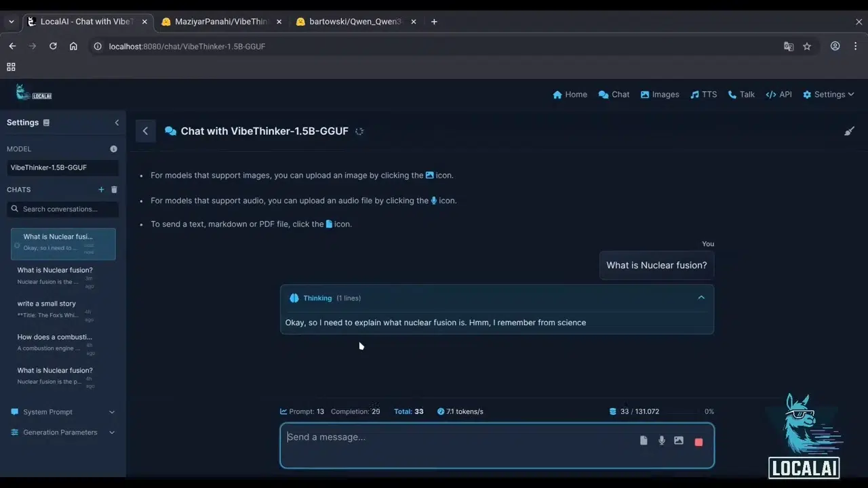Go to Home in the navbar
This screenshot has width=868, height=488.
pyautogui.click(x=570, y=94)
